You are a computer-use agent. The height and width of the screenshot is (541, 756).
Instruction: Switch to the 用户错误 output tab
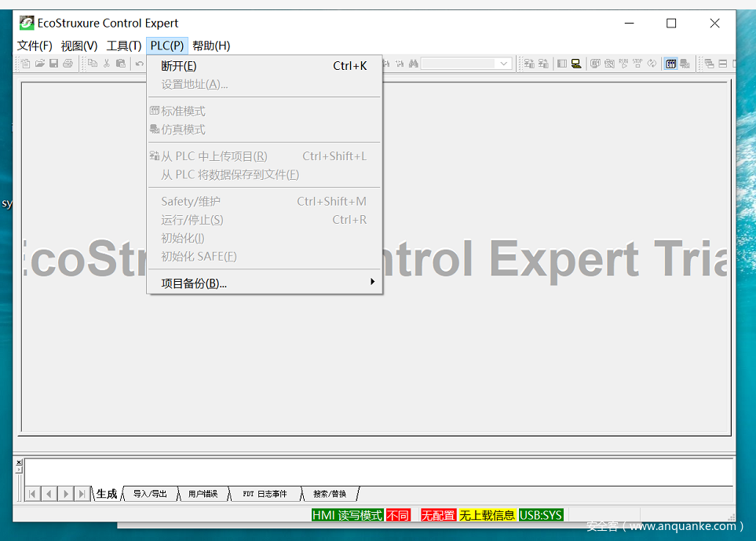[203, 494]
